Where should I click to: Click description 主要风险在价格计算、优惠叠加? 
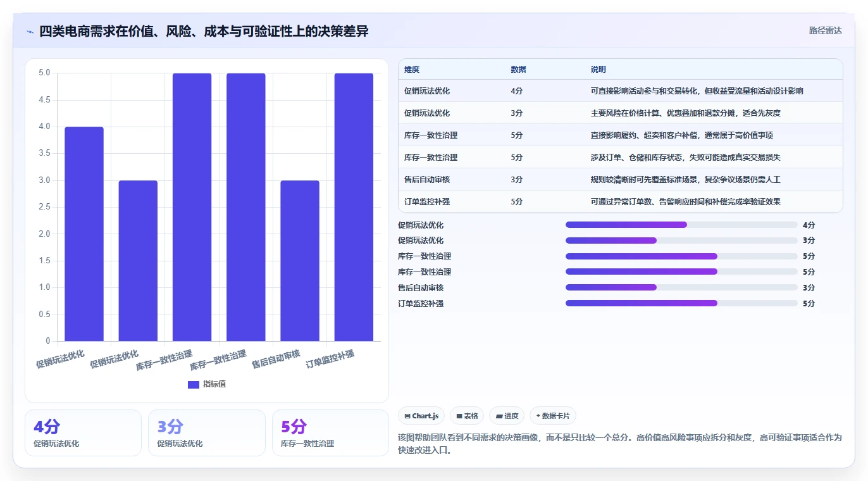coord(686,113)
